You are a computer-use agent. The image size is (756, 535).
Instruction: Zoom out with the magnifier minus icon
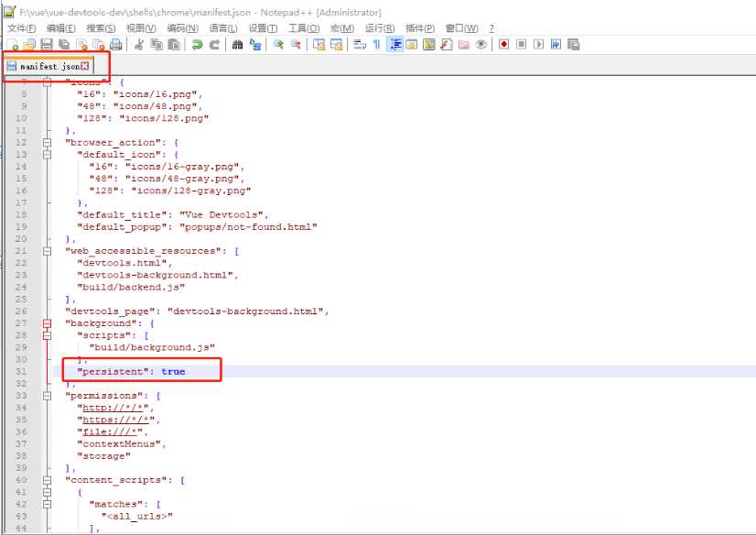point(296,45)
